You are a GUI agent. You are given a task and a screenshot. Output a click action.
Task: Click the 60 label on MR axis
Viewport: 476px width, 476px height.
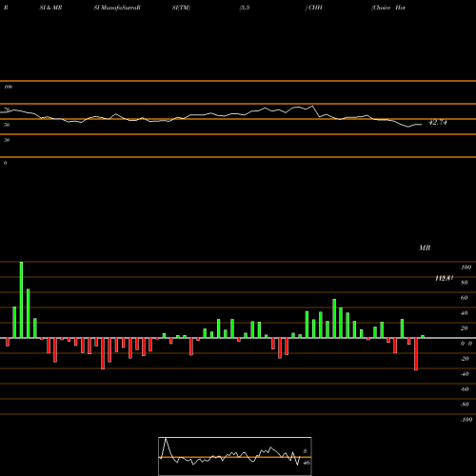(x=465, y=298)
